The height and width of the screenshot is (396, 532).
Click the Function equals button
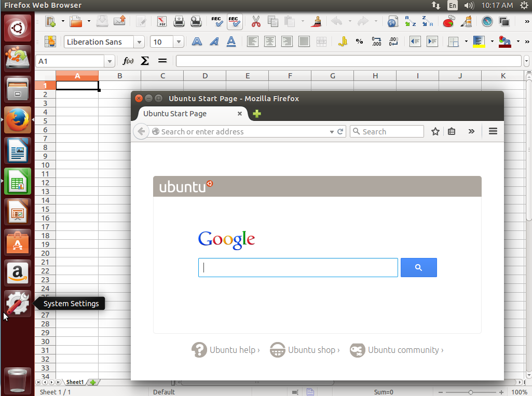[162, 61]
